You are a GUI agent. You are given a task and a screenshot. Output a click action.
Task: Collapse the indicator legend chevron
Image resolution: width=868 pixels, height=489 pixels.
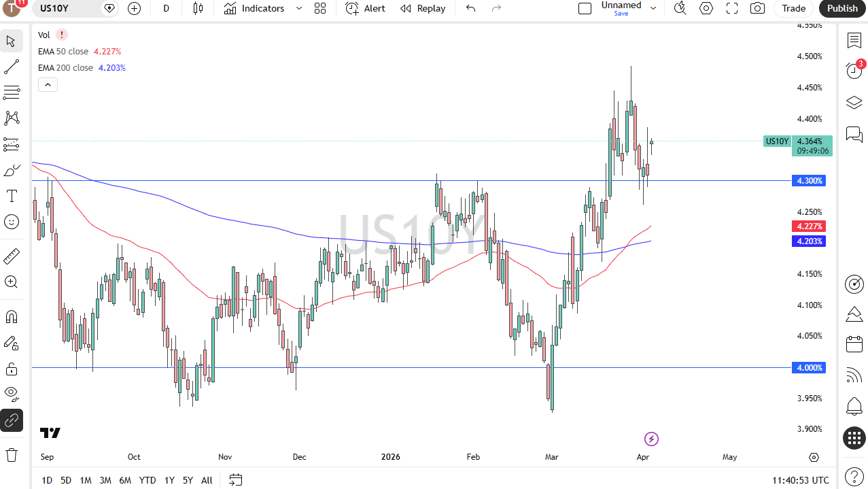coord(48,84)
